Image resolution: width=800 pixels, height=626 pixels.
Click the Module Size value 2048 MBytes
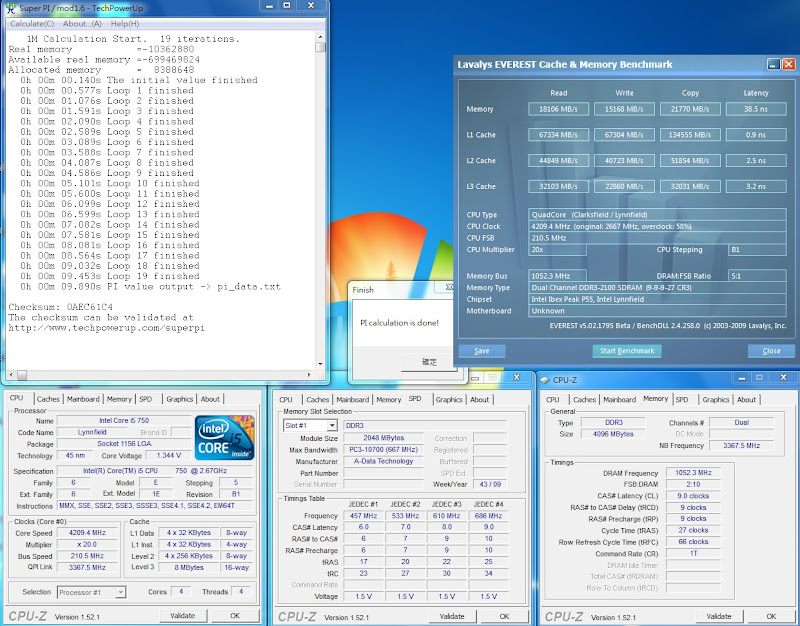click(384, 438)
